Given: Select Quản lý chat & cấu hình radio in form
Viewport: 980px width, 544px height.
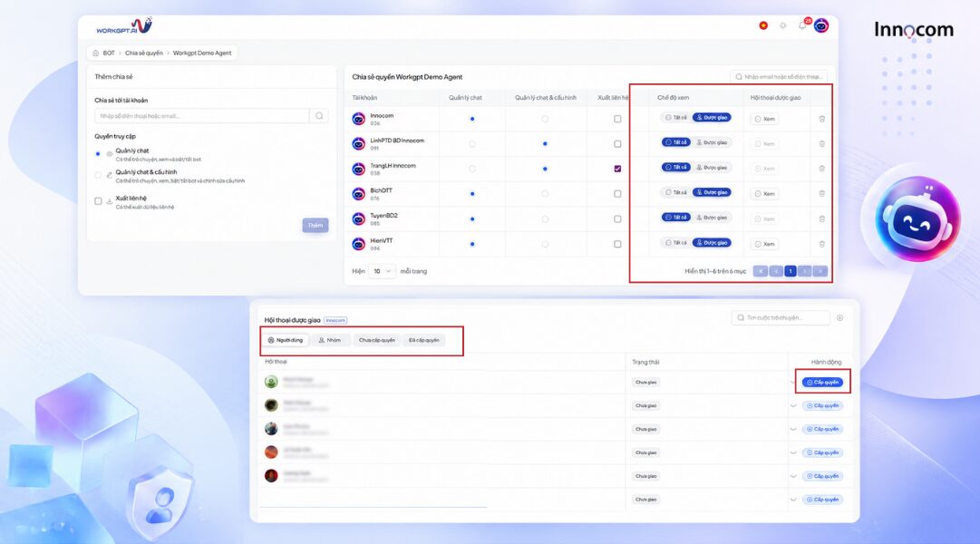Looking at the screenshot, I should tap(98, 175).
